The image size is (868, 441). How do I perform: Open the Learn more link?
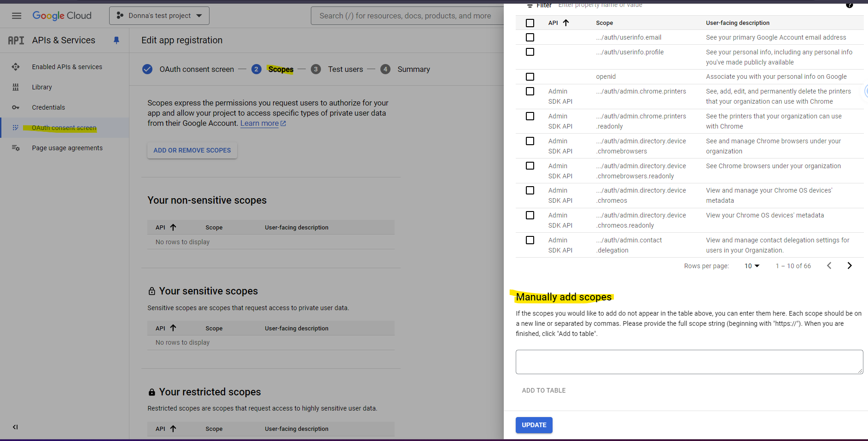tap(263, 123)
